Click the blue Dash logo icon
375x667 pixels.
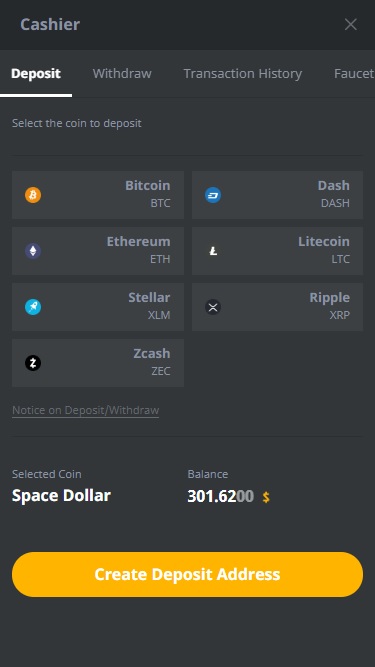tap(213, 195)
